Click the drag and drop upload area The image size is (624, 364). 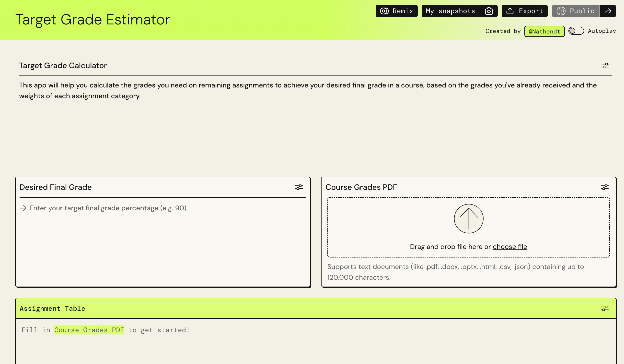396,227
